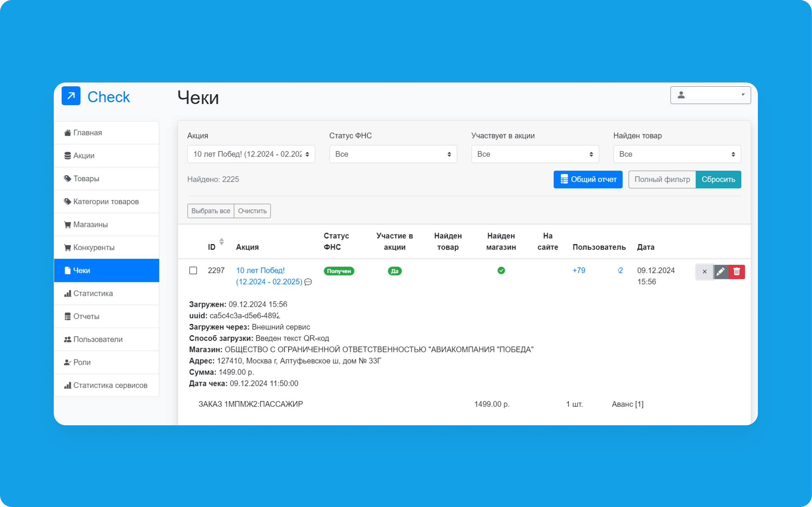Click the Общий отчет button
The image size is (812, 507).
point(588,179)
